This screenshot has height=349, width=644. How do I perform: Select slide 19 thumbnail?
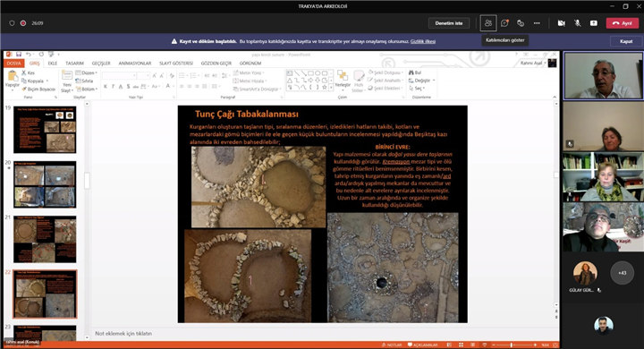coord(45,130)
